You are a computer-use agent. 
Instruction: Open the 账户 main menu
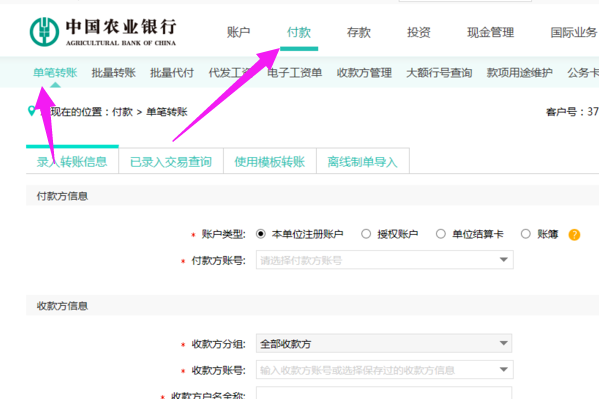pyautogui.click(x=238, y=32)
